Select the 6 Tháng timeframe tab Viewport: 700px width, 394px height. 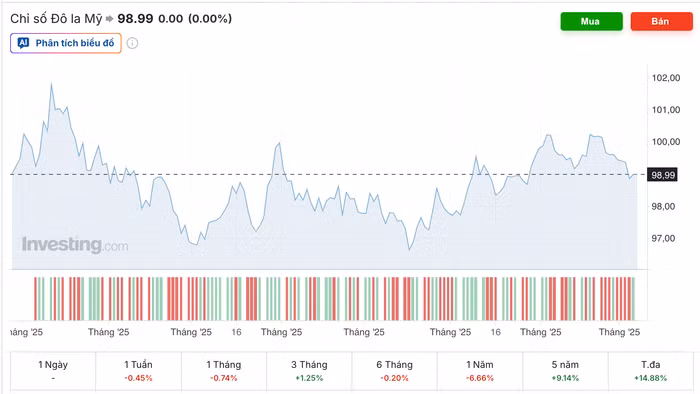click(395, 371)
